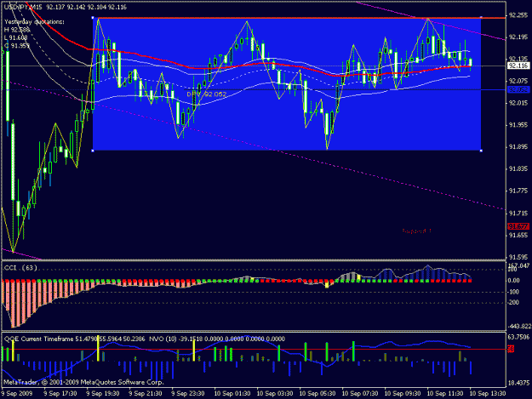Screen dimensions: 532x399
Task: Click the CCI scale value -443.822
Action: click(519, 326)
